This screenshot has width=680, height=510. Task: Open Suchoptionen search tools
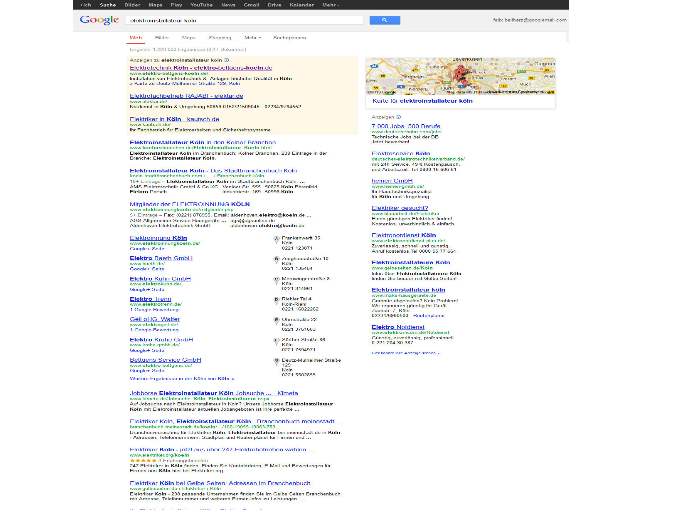click(x=290, y=38)
